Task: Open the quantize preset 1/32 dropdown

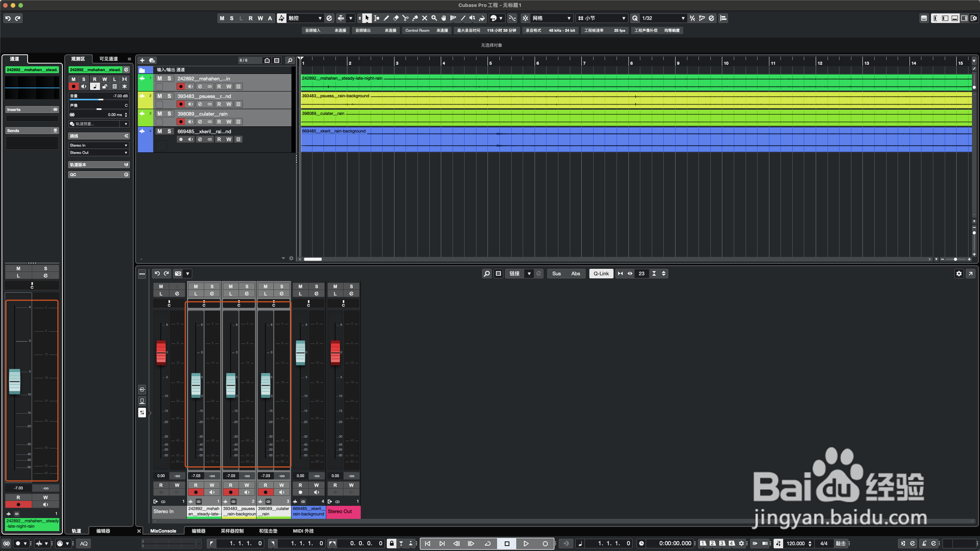Action: pos(663,18)
